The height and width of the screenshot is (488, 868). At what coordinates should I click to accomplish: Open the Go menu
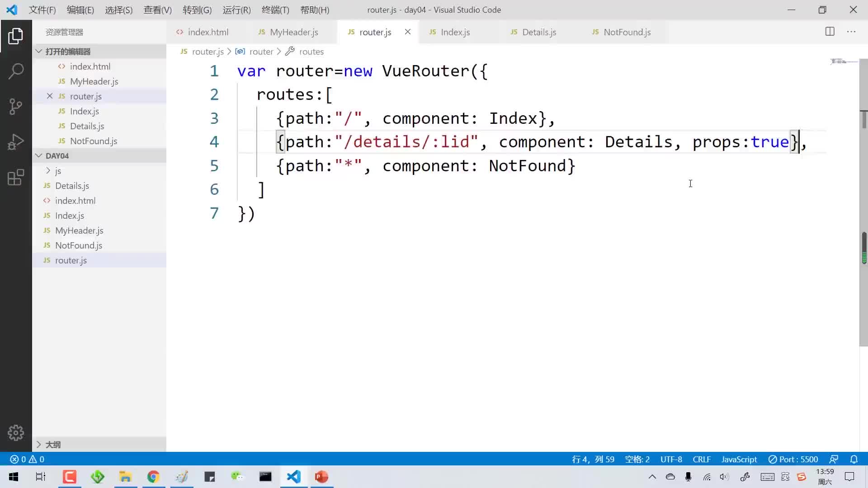click(x=197, y=10)
